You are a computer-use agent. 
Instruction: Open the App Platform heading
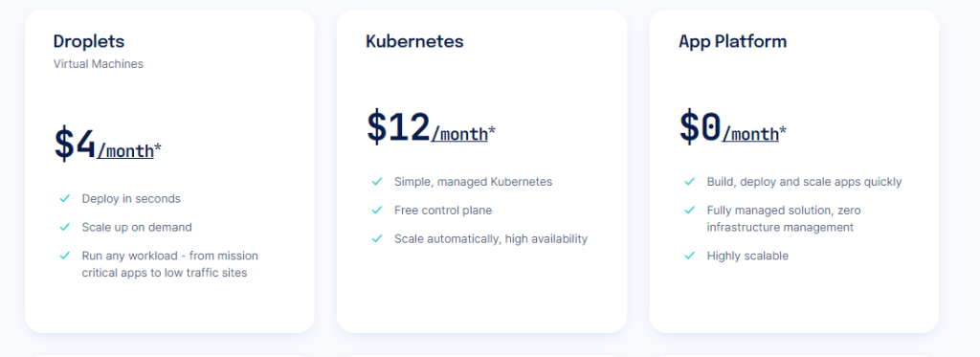tap(732, 42)
